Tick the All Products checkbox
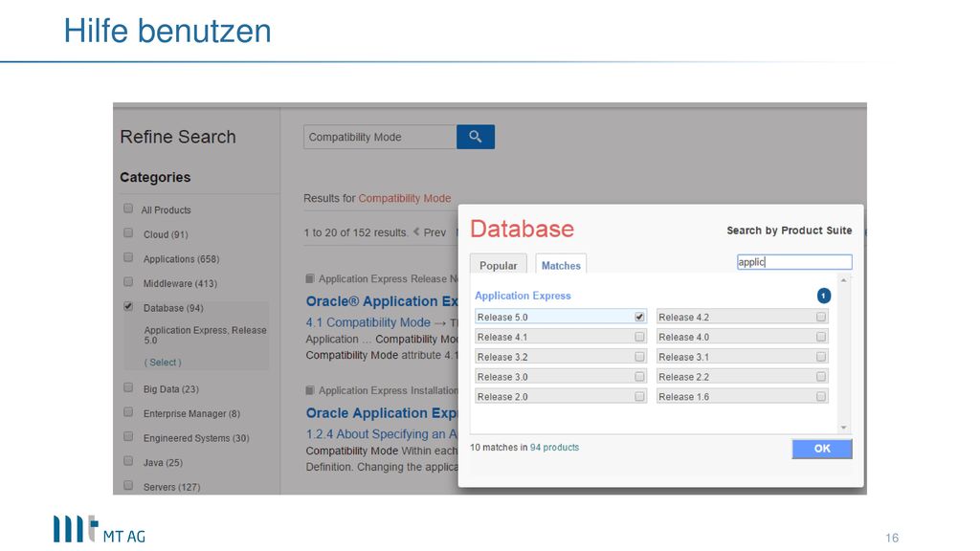The image size is (980, 551). [128, 209]
